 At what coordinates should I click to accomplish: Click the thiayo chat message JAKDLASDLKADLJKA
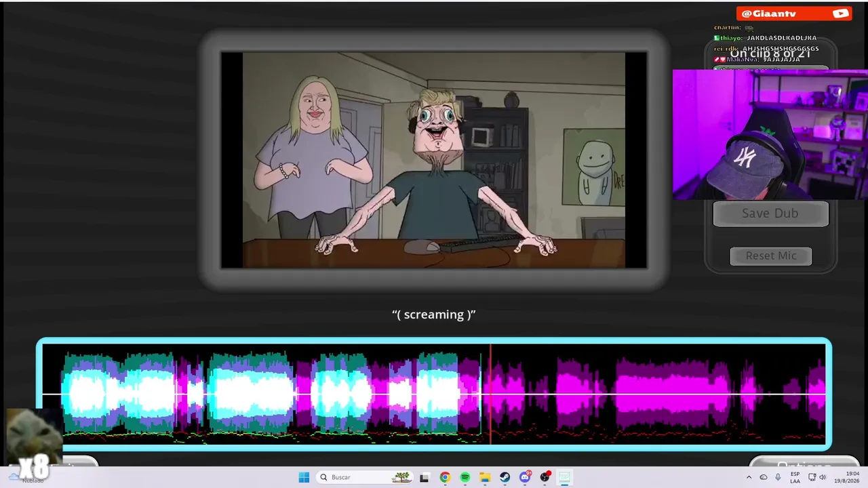click(765, 38)
